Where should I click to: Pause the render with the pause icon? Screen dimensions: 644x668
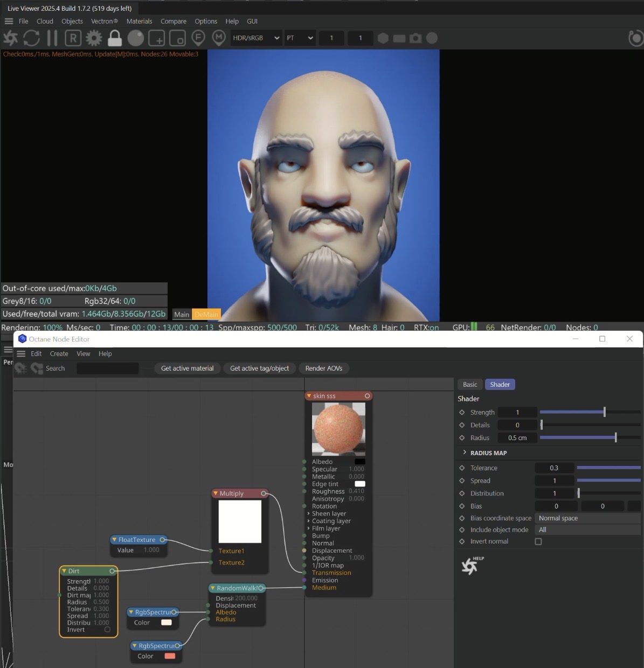52,38
